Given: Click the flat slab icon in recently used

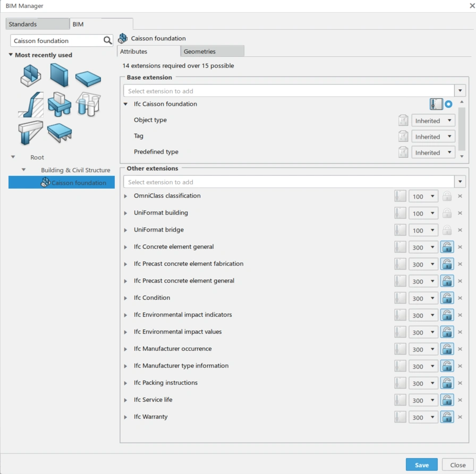Looking at the screenshot, I should [x=88, y=78].
